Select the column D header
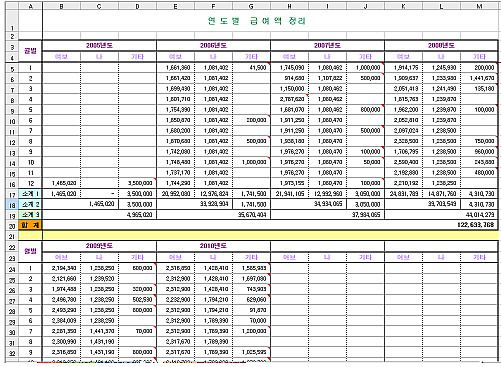 coord(137,6)
